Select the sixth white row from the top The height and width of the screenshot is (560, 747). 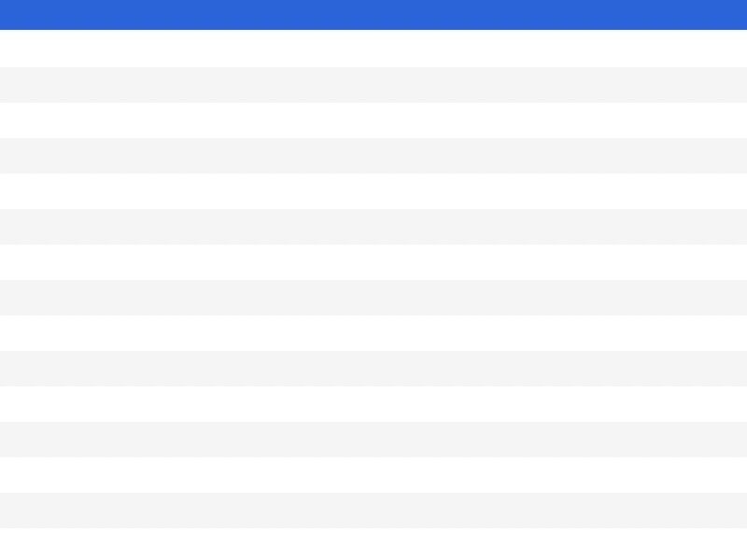373,403
